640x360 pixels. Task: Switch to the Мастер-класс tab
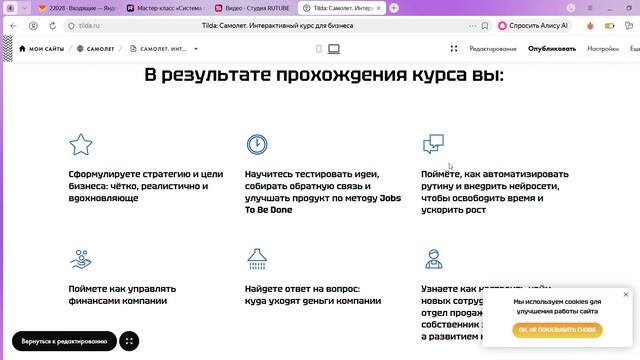(x=165, y=8)
